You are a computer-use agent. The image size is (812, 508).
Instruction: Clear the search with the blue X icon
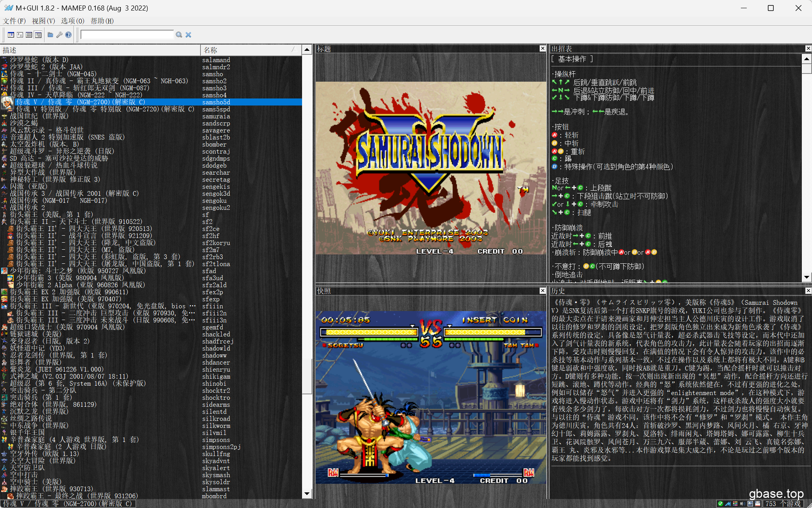pos(188,35)
